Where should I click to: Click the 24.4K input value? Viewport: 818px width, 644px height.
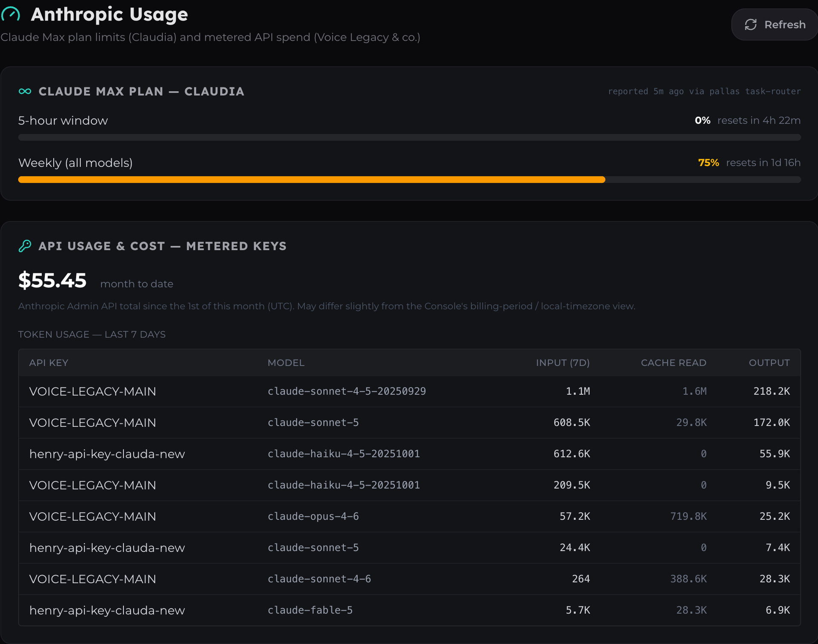[575, 548]
